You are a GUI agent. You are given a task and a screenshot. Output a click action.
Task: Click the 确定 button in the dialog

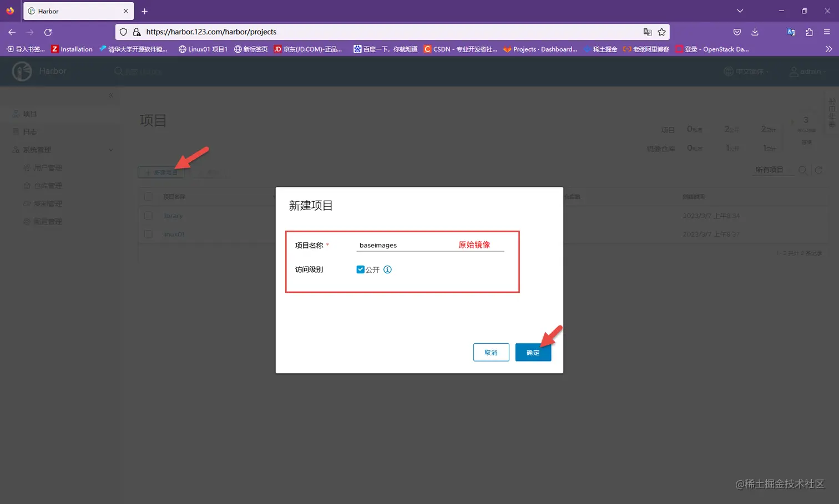coord(533,352)
